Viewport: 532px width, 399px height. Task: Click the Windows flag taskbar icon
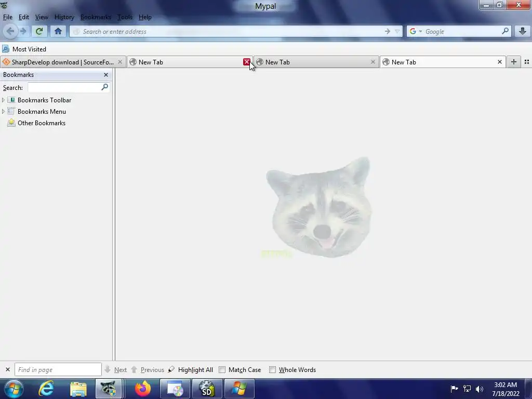239,389
